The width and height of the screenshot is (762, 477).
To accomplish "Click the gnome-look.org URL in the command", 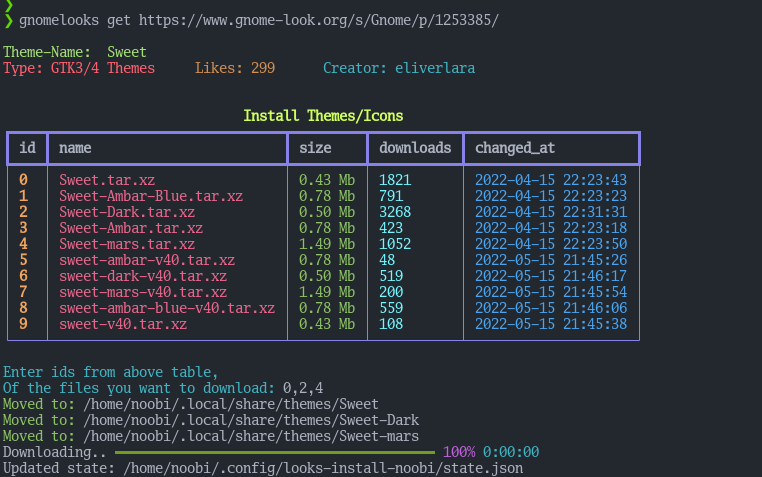I will point(319,20).
